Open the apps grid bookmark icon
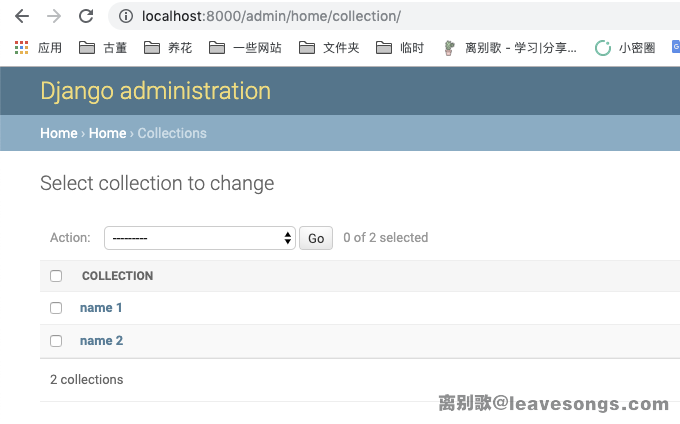Image resolution: width=680 pixels, height=424 pixels. (22, 47)
